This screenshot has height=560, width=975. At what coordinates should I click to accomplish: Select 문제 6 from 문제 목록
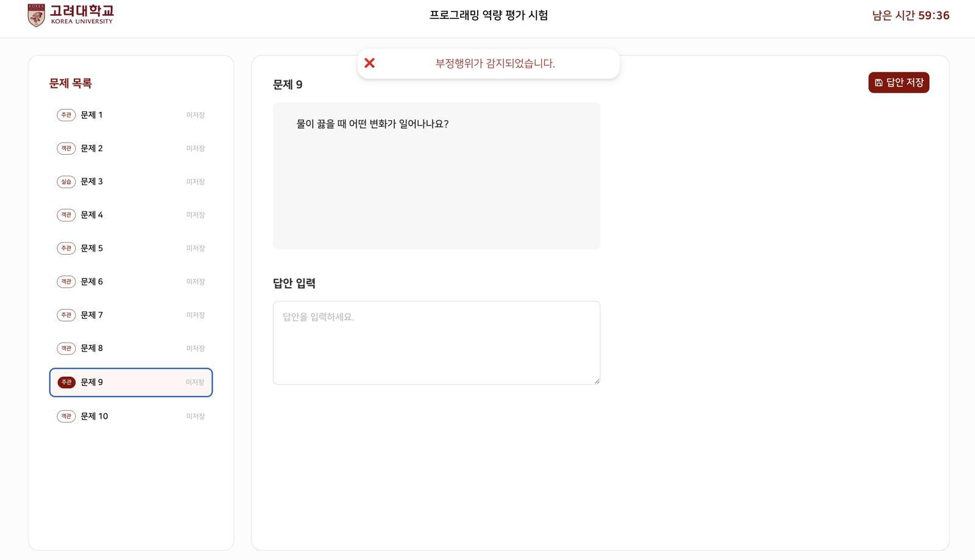coord(91,282)
